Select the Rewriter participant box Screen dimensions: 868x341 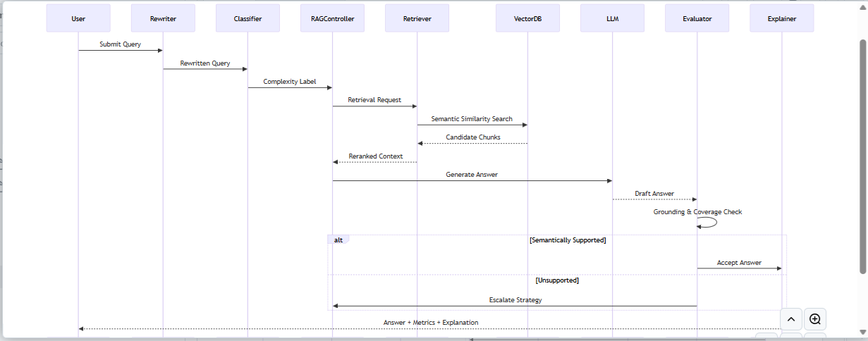pos(163,18)
